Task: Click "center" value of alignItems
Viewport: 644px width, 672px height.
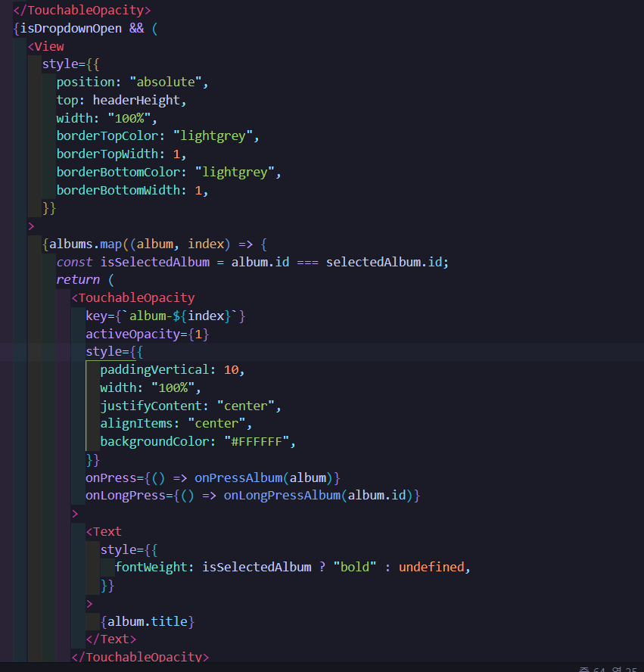Action: point(216,424)
